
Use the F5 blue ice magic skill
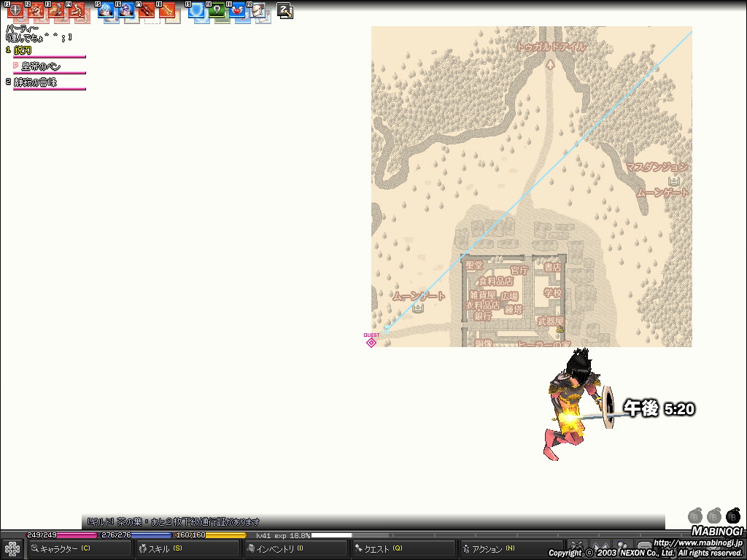click(x=106, y=10)
